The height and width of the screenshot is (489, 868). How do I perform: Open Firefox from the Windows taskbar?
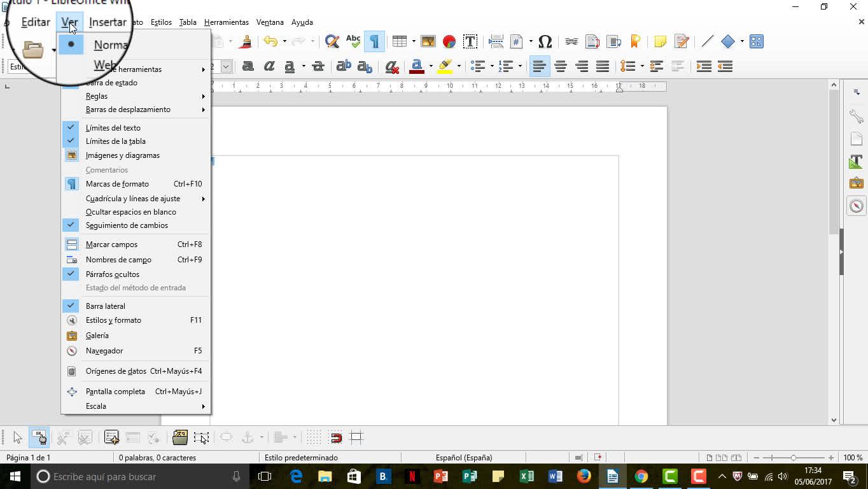point(584,476)
